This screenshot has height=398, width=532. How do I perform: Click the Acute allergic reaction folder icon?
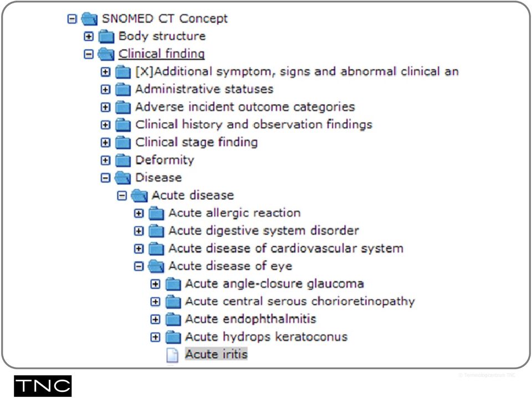[x=156, y=213]
